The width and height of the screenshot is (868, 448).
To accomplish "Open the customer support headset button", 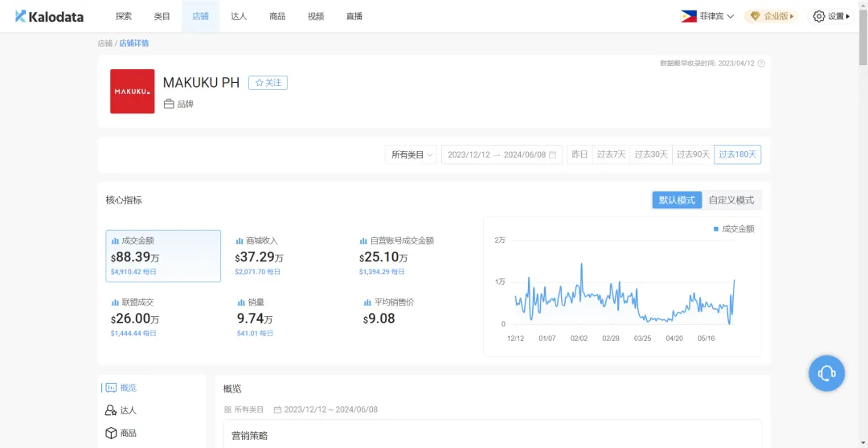I will click(826, 373).
